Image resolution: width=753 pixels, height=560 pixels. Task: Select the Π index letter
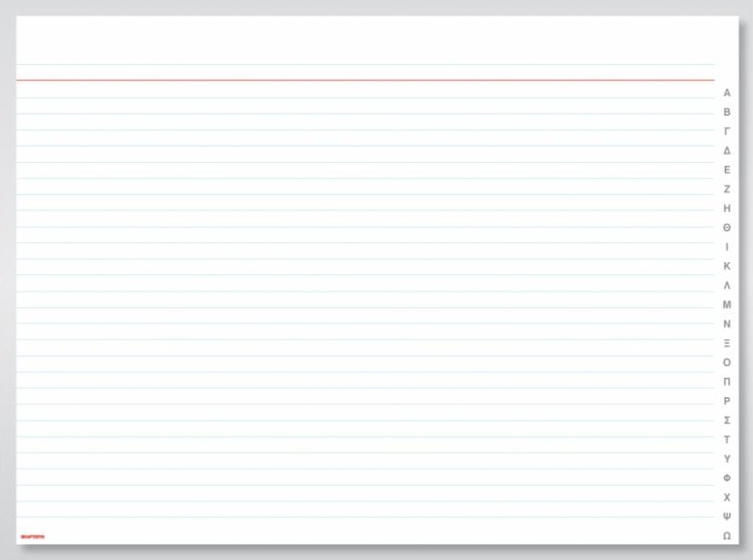[727, 382]
